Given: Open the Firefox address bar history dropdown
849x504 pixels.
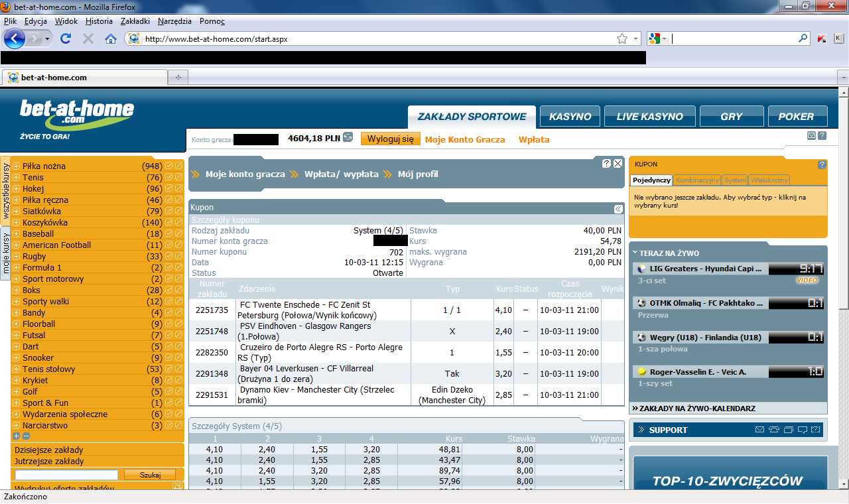Looking at the screenshot, I should [x=637, y=38].
